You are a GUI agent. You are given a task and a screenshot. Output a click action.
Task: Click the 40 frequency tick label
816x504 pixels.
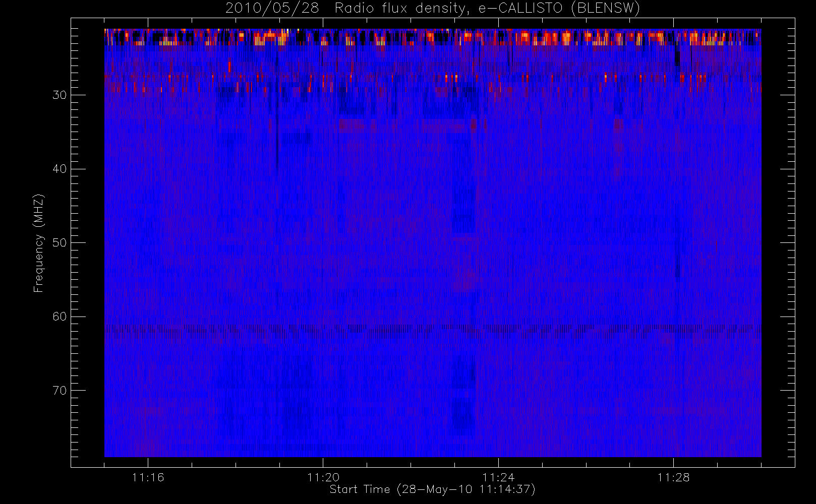(60, 169)
